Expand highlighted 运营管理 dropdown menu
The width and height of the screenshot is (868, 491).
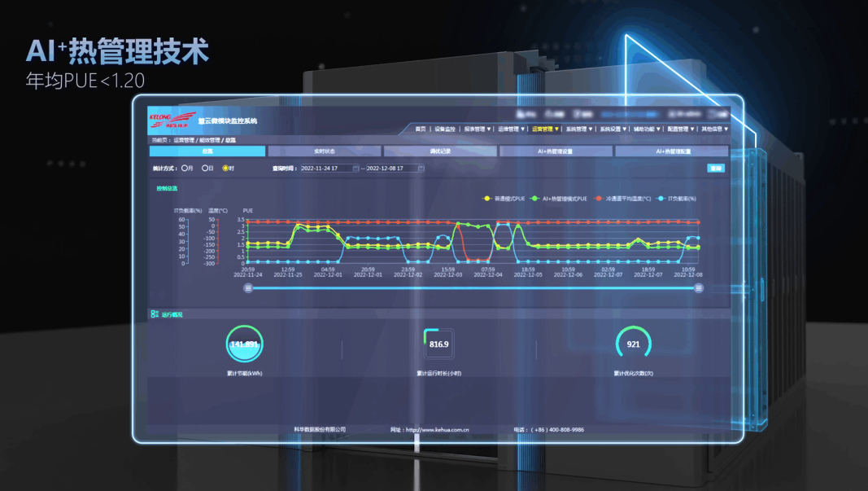click(x=545, y=129)
